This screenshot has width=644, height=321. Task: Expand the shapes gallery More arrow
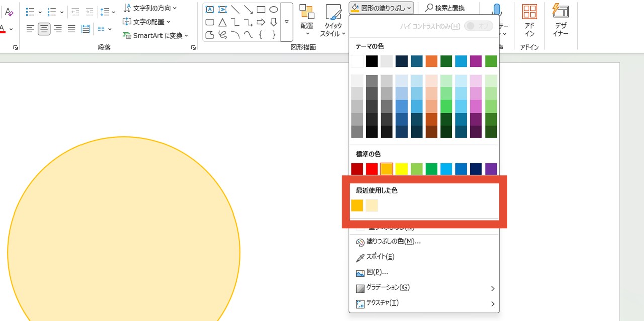(x=287, y=22)
